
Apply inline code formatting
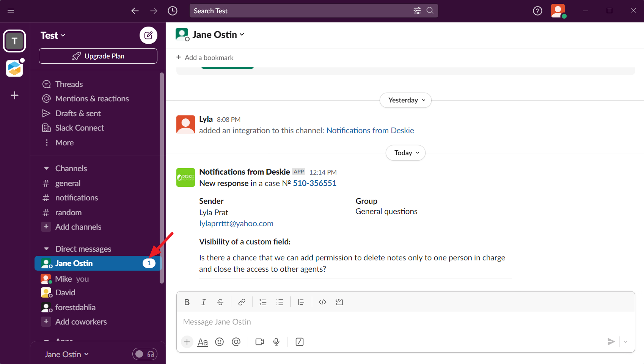322,302
